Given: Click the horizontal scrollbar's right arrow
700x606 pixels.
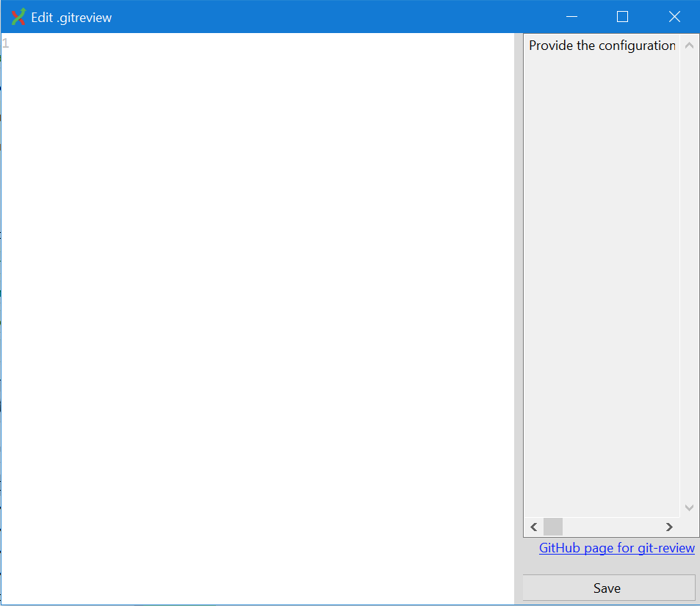Looking at the screenshot, I should coord(669,527).
